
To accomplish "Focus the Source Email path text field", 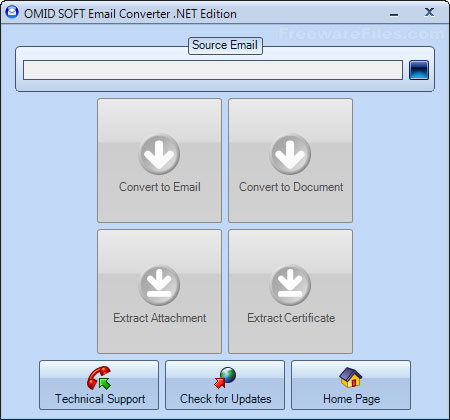I will tap(213, 70).
